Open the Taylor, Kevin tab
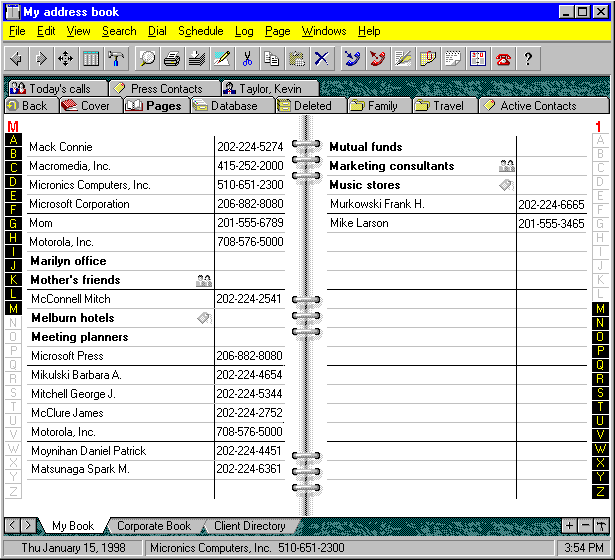615x560 pixels. tap(270, 89)
